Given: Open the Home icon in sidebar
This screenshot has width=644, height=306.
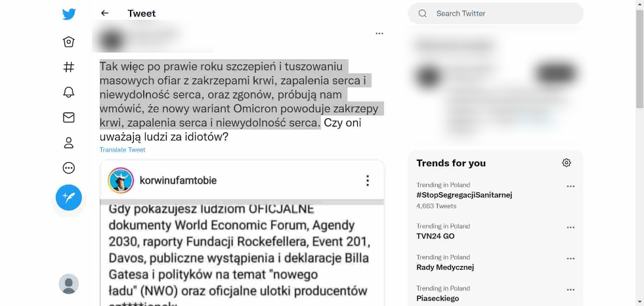Looking at the screenshot, I should pyautogui.click(x=68, y=42).
